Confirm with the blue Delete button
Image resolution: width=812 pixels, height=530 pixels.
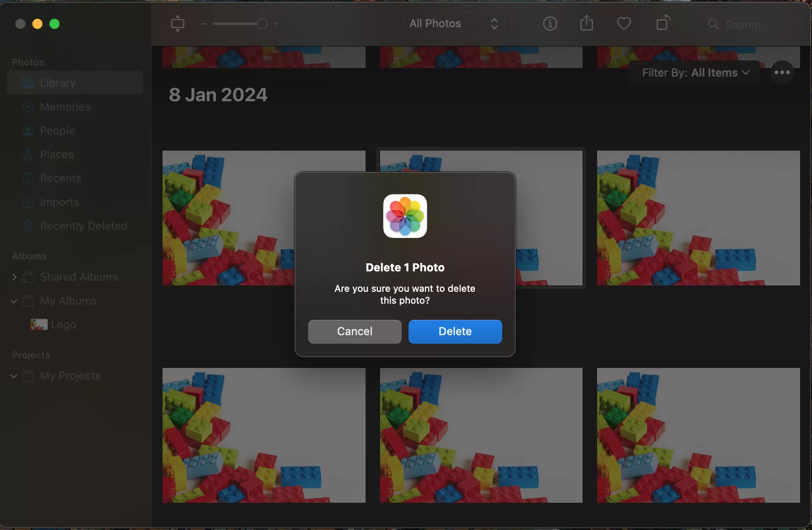coord(455,331)
